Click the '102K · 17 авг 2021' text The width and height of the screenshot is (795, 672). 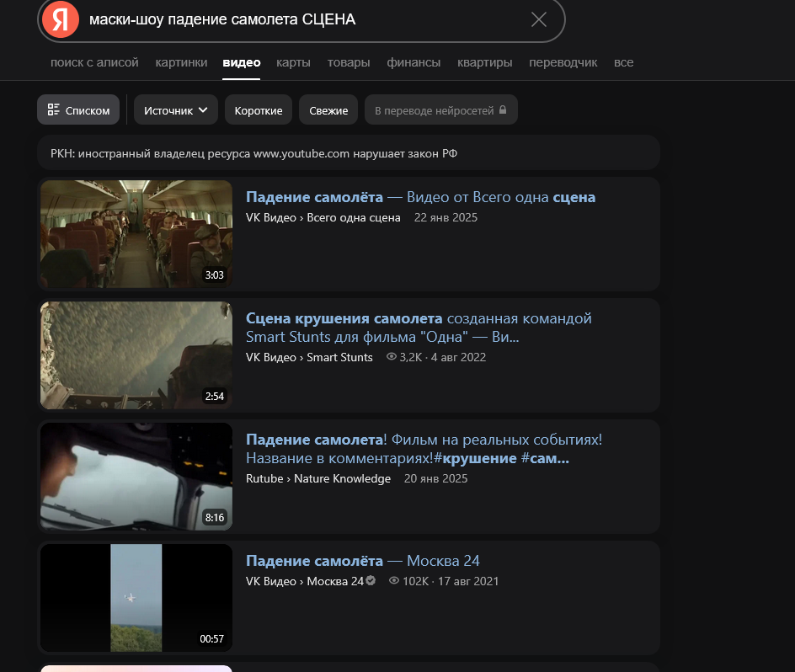point(451,581)
